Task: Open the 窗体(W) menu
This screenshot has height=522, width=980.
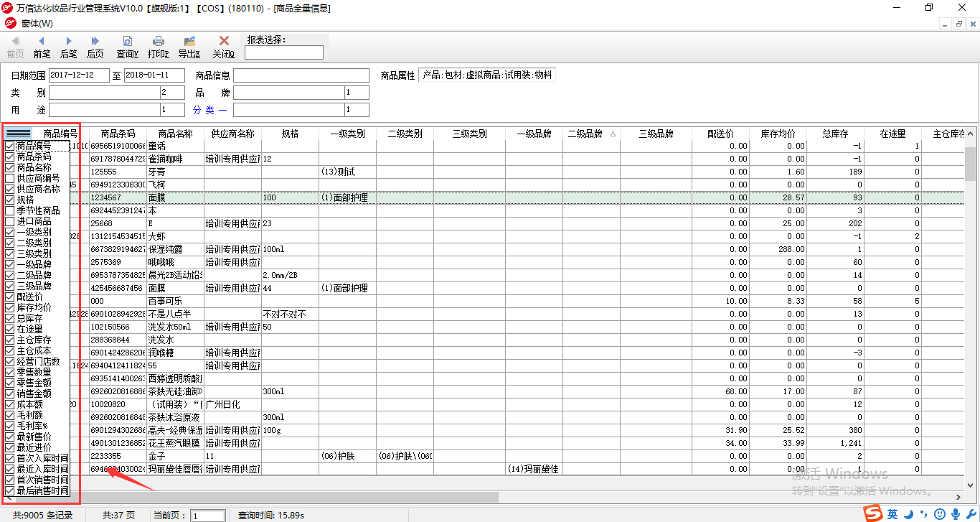Action: (x=37, y=24)
